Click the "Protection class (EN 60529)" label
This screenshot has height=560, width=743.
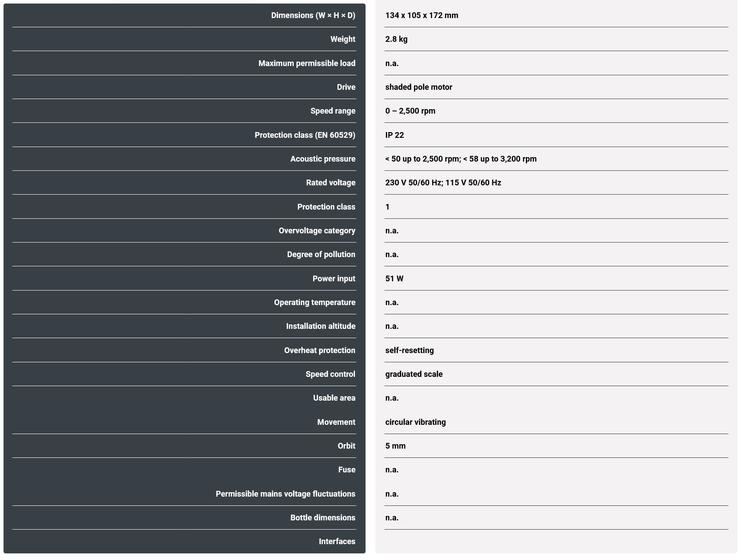pos(305,135)
